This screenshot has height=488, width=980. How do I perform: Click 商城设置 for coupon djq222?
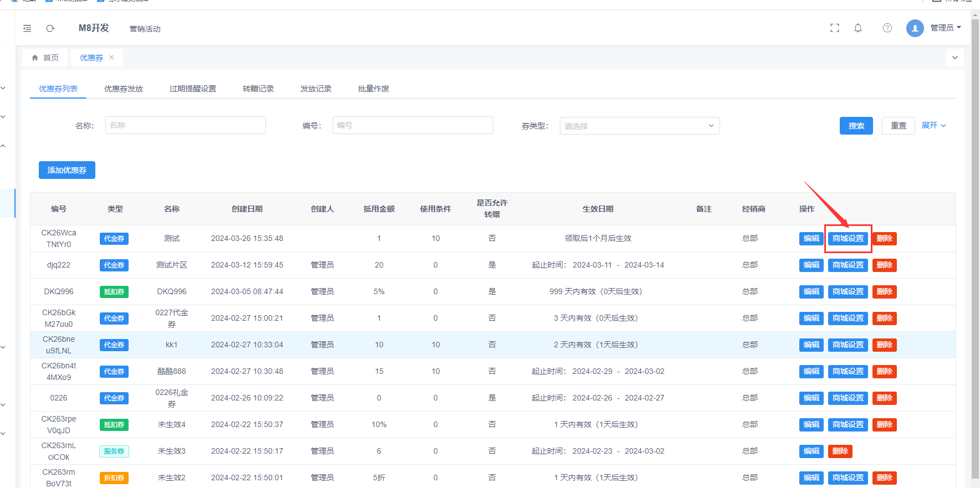[848, 265]
